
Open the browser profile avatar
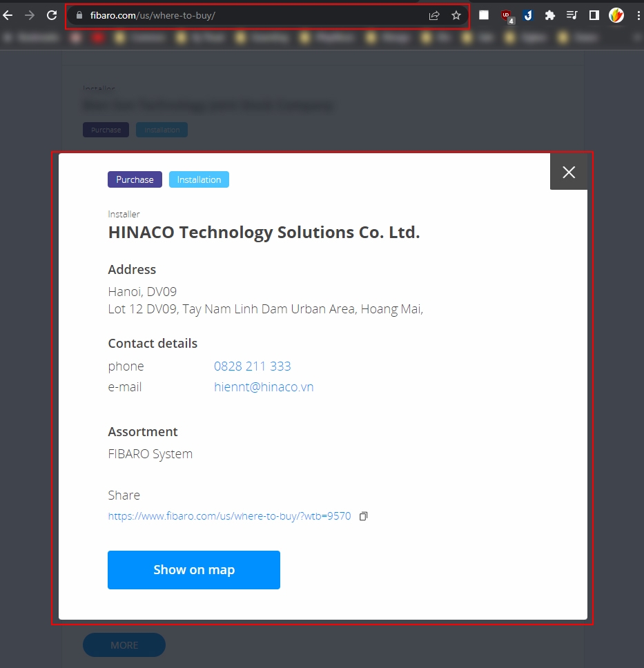point(616,16)
